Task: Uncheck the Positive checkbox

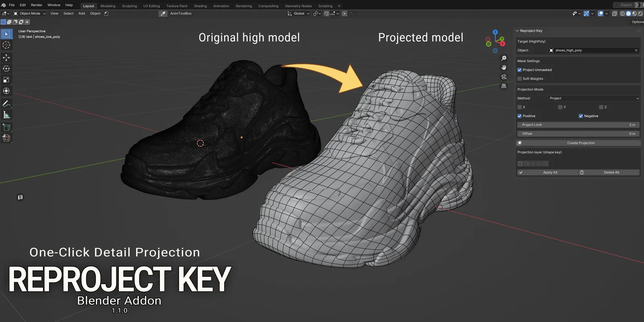Action: pos(519,116)
